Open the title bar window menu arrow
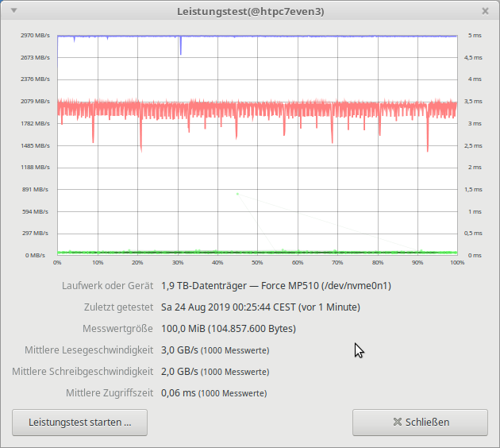The height and width of the screenshot is (448, 500). point(14,12)
